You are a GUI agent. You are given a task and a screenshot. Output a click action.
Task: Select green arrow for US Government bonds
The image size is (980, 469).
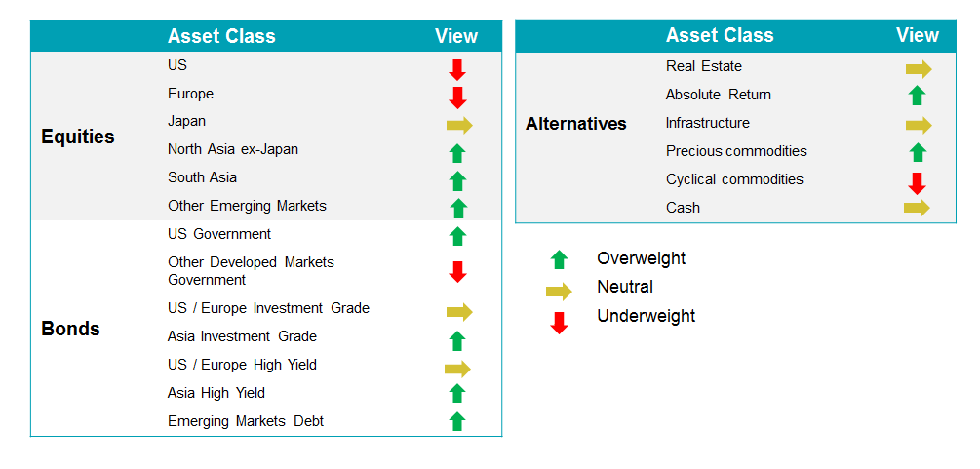[457, 236]
